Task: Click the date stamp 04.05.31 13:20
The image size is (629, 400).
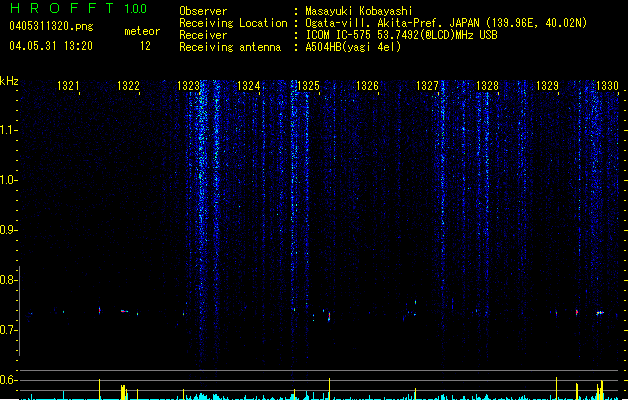Action: (51, 46)
